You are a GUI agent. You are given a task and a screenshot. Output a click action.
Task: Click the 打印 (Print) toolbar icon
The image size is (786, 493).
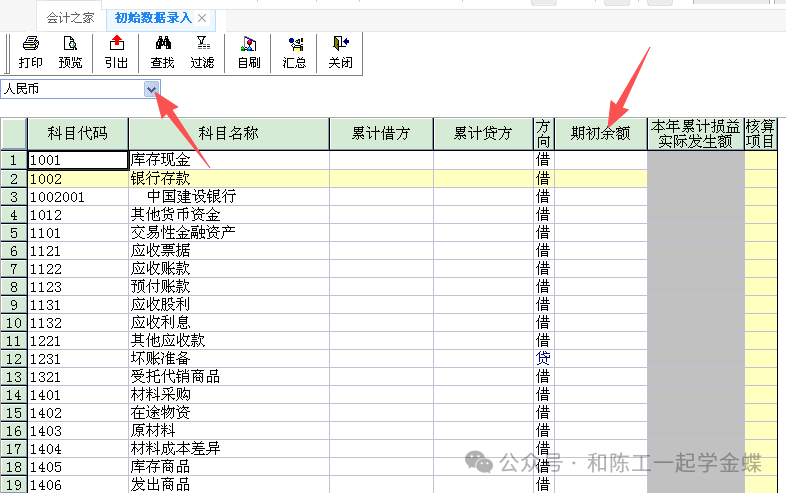click(30, 52)
